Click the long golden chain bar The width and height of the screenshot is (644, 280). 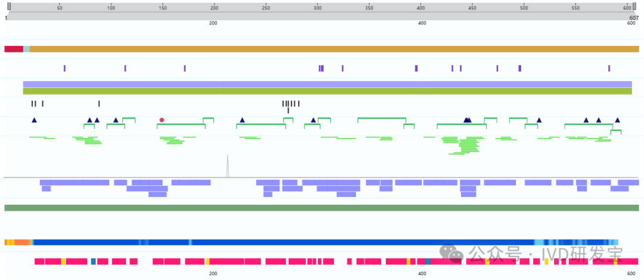334,49
